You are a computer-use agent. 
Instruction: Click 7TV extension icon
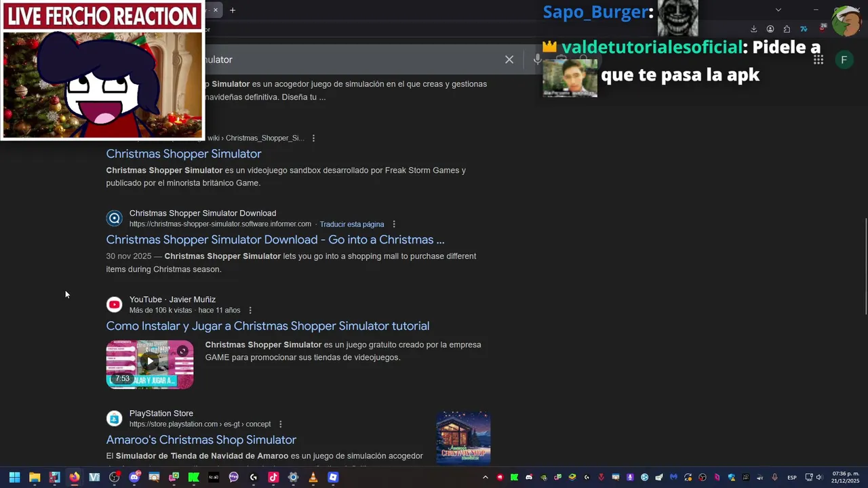click(x=804, y=29)
